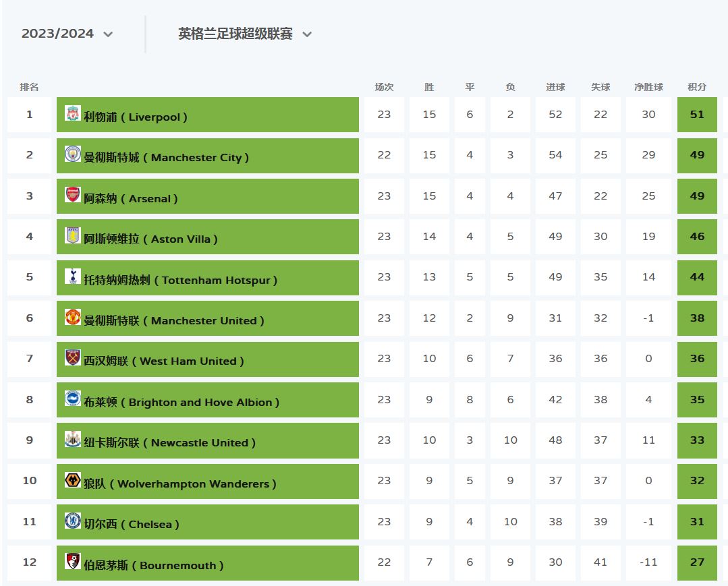This screenshot has height=586, width=728.
Task: Click the Manchester City club crest
Action: (73, 154)
